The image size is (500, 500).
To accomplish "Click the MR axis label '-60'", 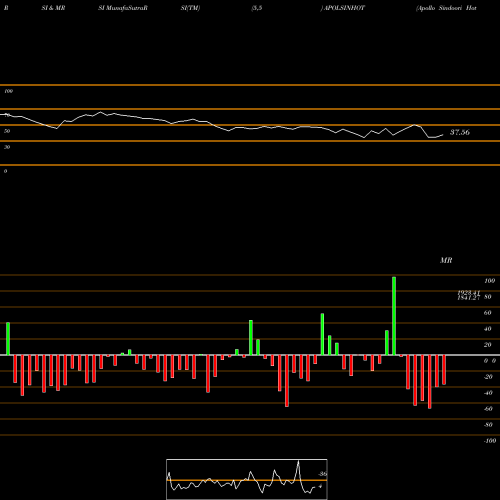I will [488, 409].
